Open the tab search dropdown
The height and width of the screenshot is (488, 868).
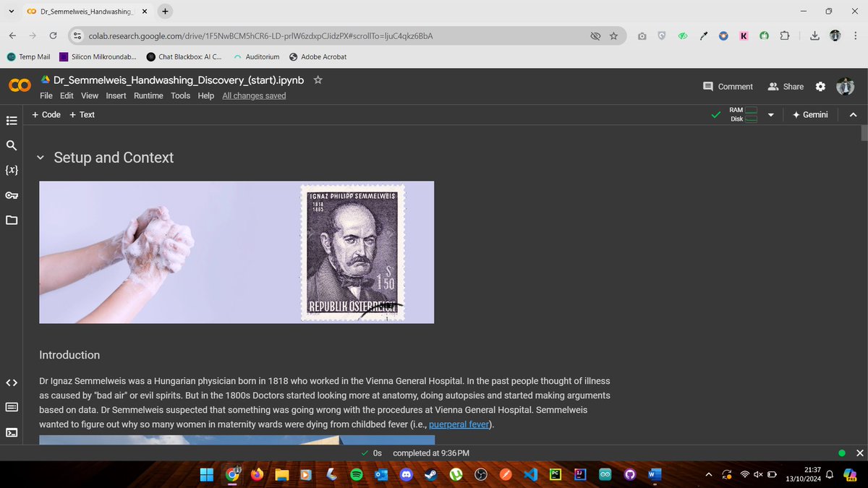click(x=11, y=12)
